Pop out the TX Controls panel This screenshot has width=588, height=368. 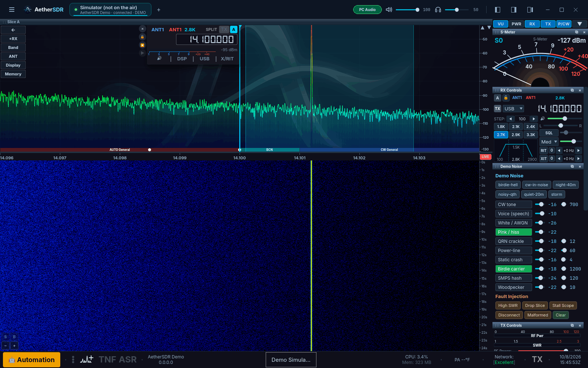(572, 326)
